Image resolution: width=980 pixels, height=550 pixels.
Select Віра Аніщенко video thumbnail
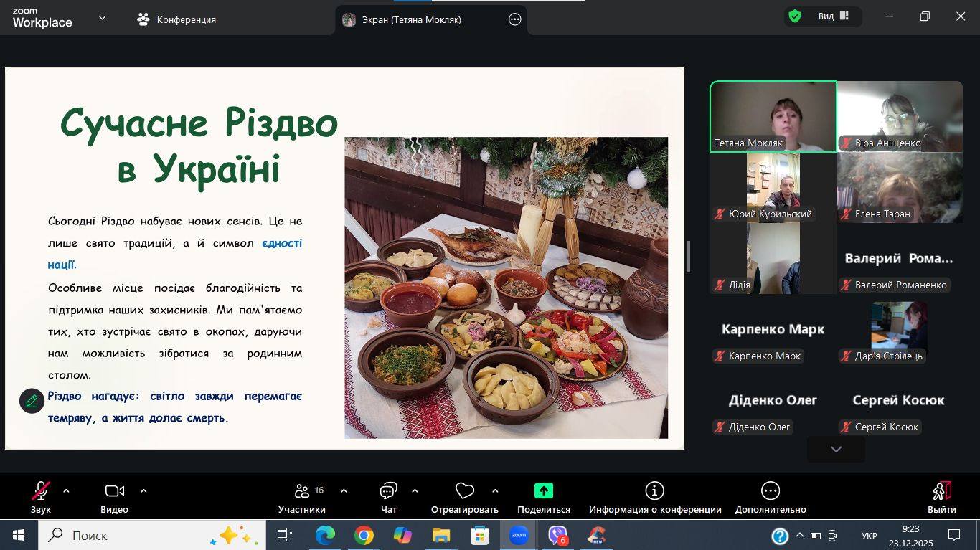(x=900, y=116)
